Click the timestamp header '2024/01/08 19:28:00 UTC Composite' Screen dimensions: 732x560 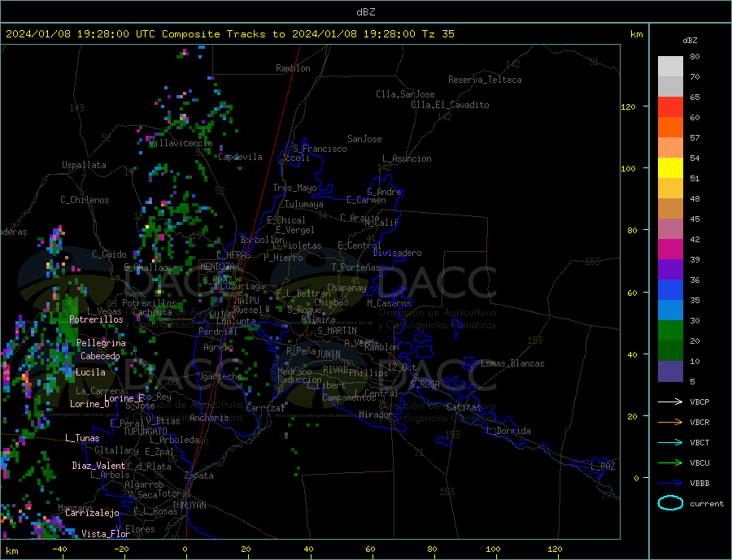[x=113, y=34]
